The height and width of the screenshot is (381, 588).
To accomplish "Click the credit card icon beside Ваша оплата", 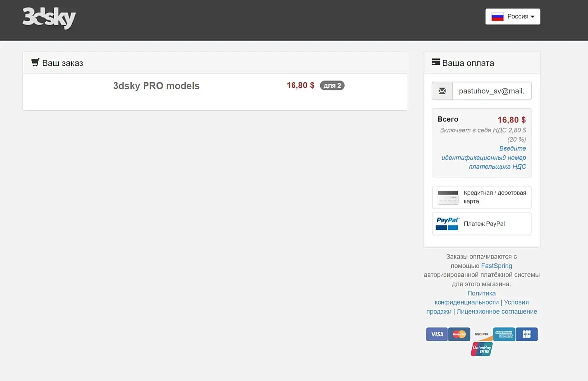I will (x=436, y=62).
